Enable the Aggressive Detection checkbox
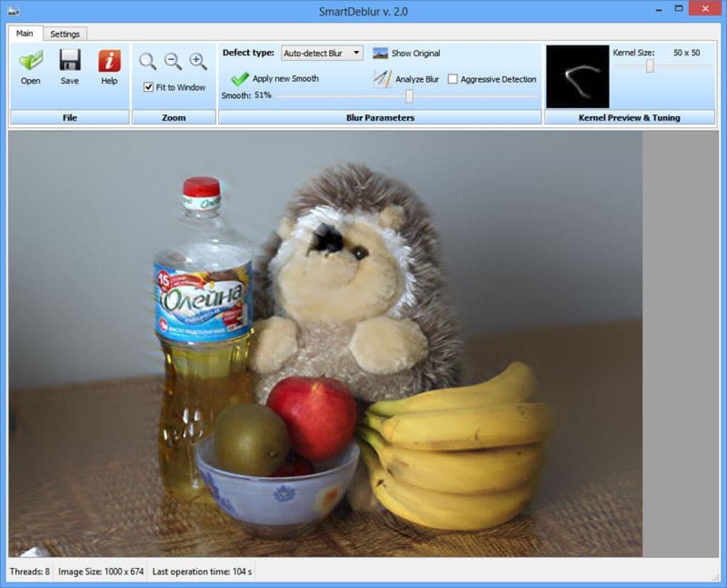The image size is (727, 588). (x=453, y=79)
